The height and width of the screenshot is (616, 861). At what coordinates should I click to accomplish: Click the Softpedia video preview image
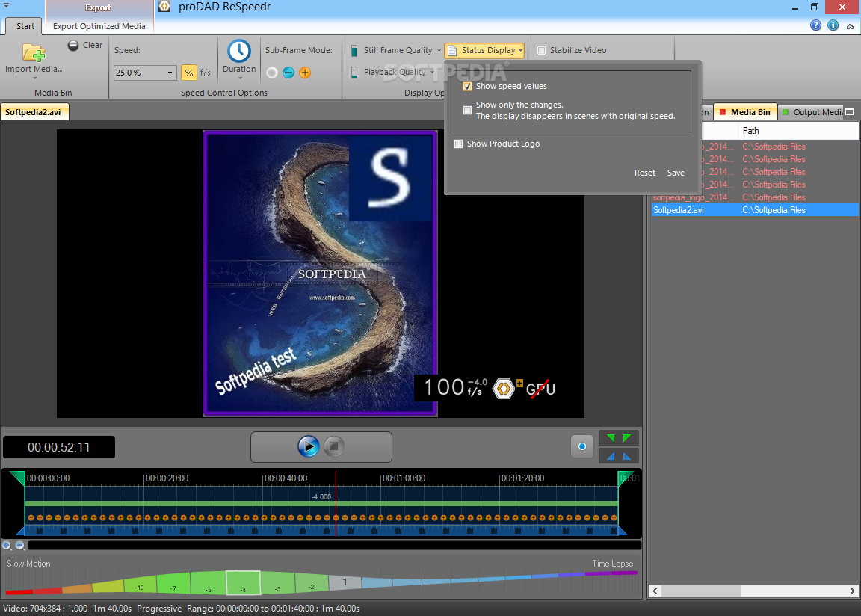click(320, 274)
